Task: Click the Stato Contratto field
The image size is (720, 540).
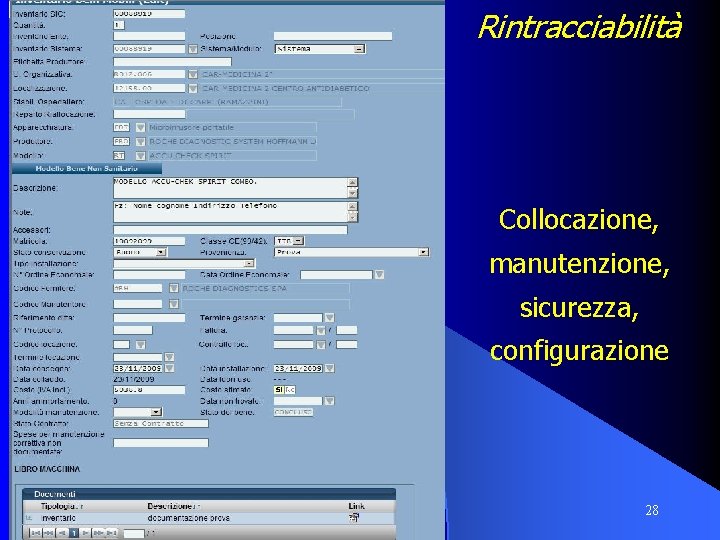Action: (x=161, y=423)
